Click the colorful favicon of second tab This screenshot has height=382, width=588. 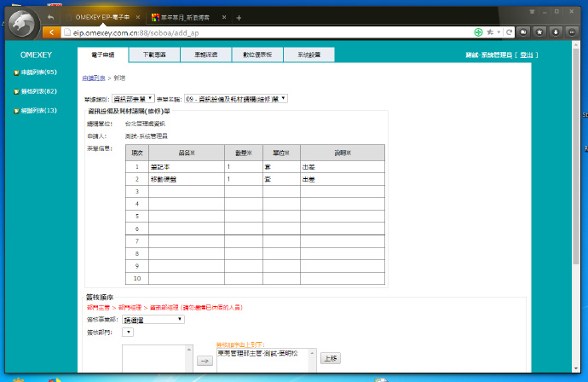pos(155,17)
